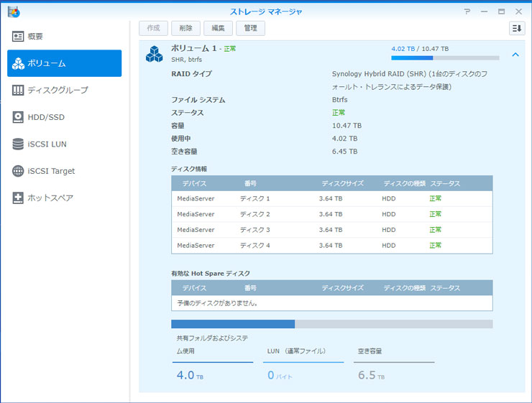This screenshot has width=532, height=403.
Task: Click the 正常 status of ディスク 3
Action: [x=435, y=230]
